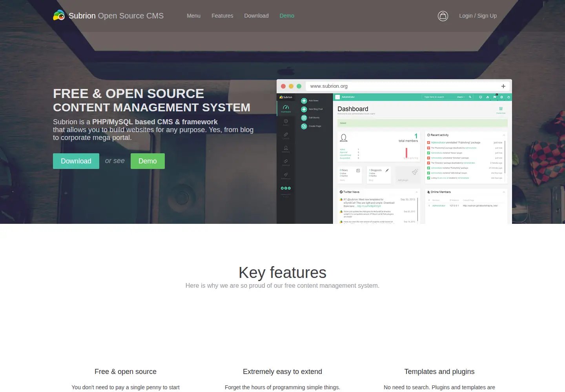This screenshot has width=565, height=392.
Task: Click the Add News plus icon
Action: tap(304, 101)
